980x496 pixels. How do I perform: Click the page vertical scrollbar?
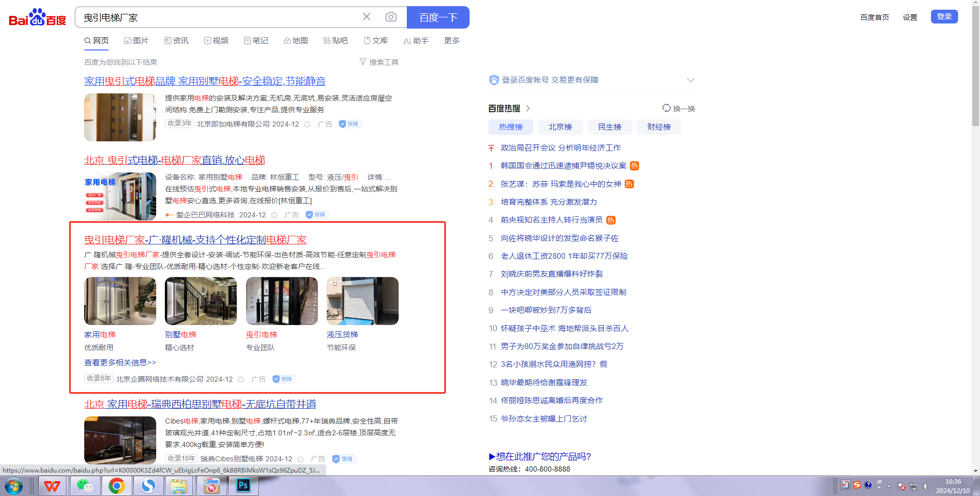click(975, 66)
